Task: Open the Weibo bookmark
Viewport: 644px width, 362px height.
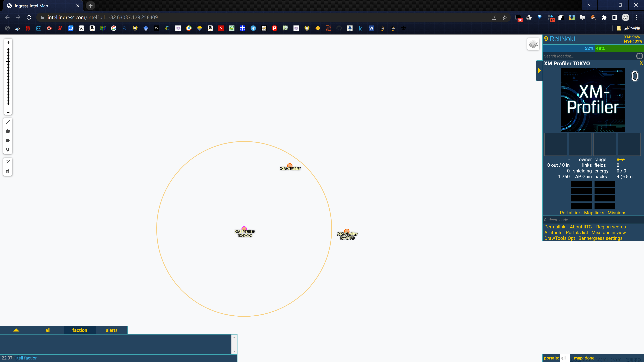Action: [x=49, y=28]
